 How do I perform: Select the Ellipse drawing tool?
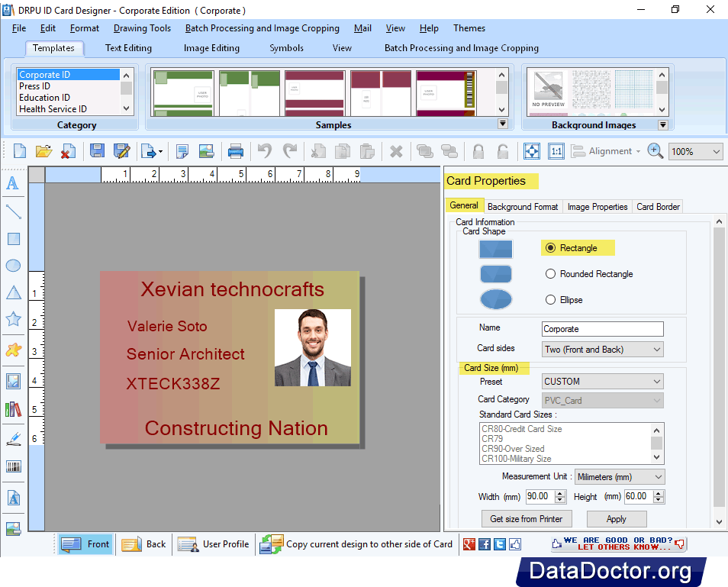(x=13, y=266)
